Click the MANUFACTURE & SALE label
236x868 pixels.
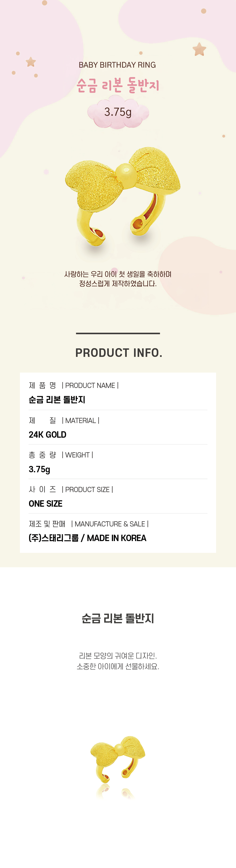110,524
